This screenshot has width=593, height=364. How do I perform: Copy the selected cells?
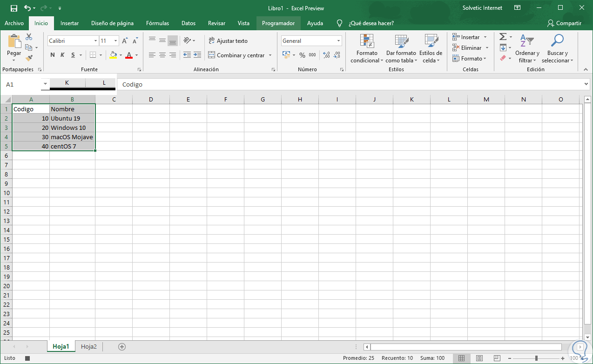tap(29, 47)
